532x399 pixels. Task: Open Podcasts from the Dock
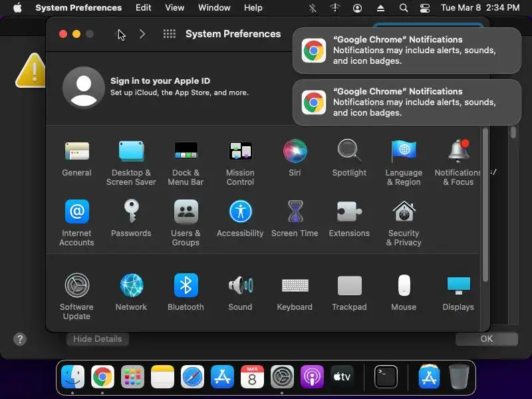point(312,376)
